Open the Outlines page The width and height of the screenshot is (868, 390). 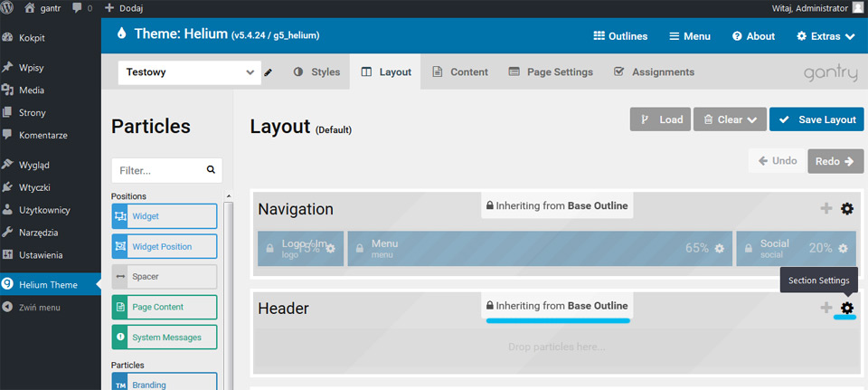pyautogui.click(x=620, y=36)
